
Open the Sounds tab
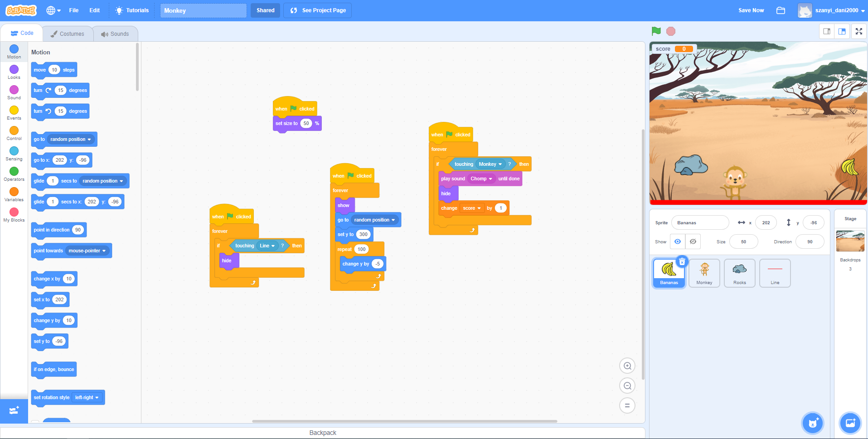115,34
